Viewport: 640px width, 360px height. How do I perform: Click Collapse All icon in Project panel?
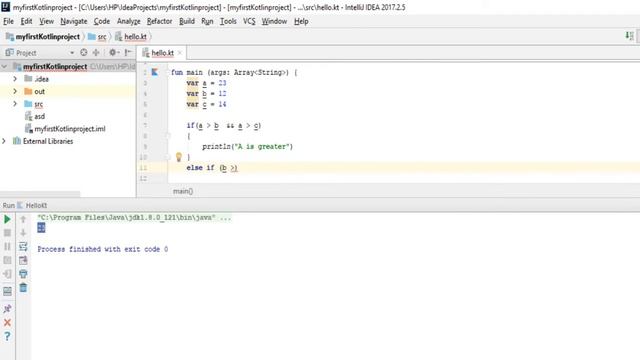click(96, 52)
